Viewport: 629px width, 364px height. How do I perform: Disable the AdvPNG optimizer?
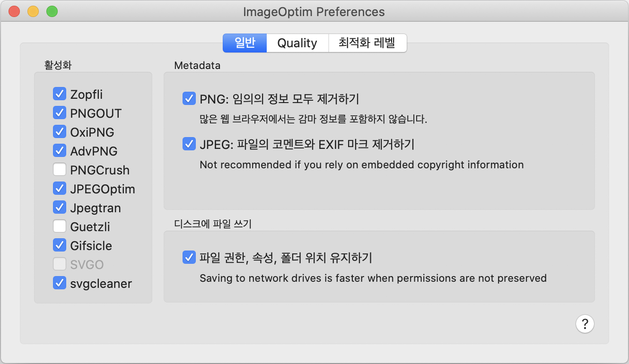(x=60, y=150)
